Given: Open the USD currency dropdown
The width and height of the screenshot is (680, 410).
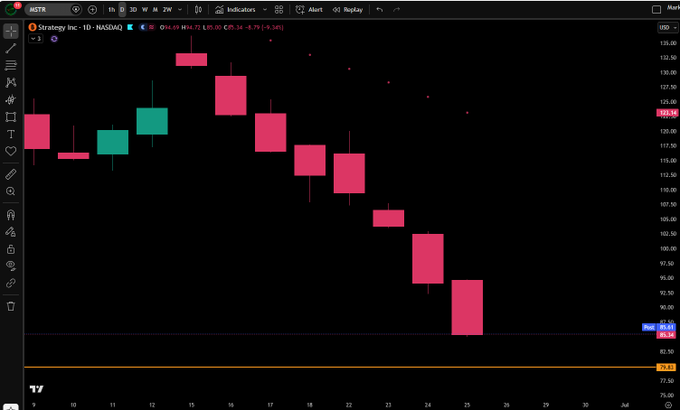Looking at the screenshot, I should pos(668,27).
